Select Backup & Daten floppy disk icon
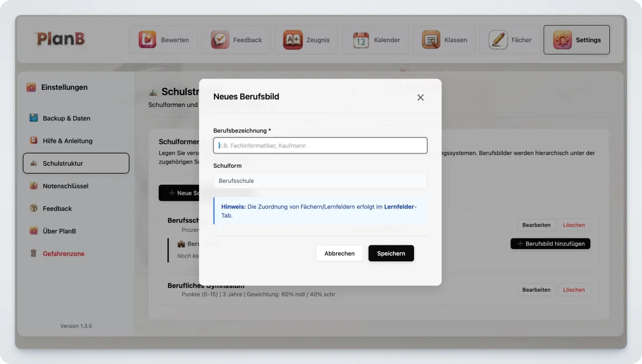This screenshot has height=364, width=642. pos(34,118)
